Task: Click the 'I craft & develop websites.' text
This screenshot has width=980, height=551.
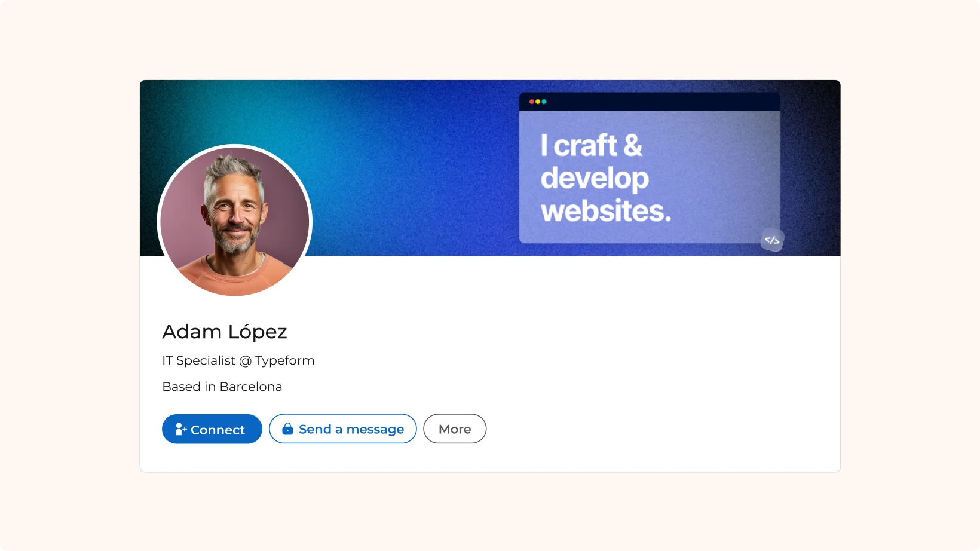Action: pos(606,178)
